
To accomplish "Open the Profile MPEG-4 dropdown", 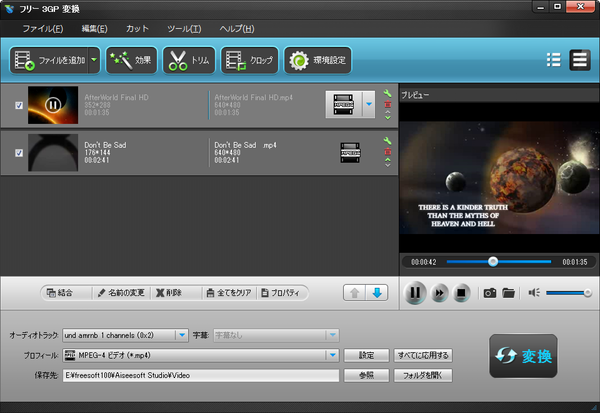I will (333, 355).
